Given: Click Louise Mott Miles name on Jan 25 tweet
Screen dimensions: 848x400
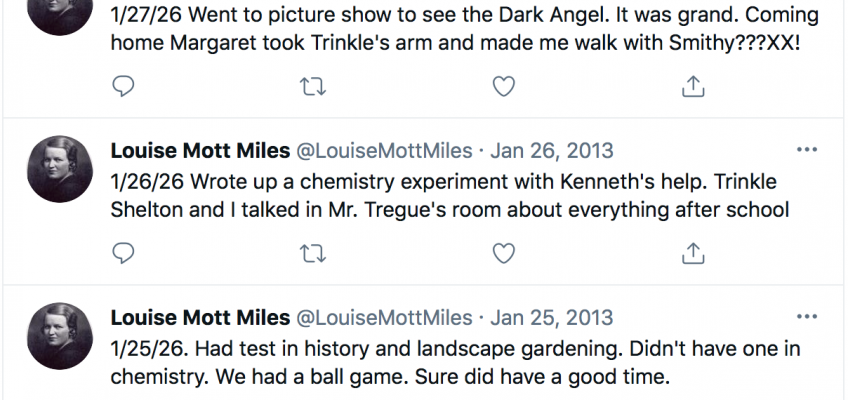Looking at the screenshot, I should (200, 318).
